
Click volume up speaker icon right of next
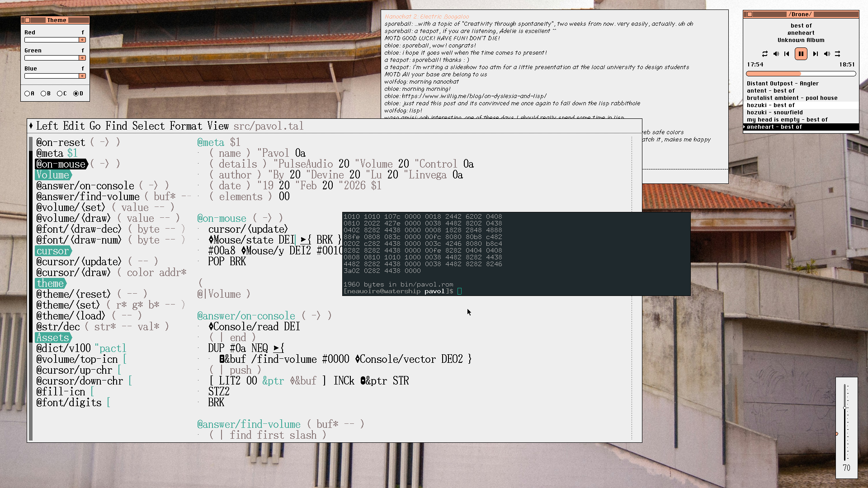[826, 54]
